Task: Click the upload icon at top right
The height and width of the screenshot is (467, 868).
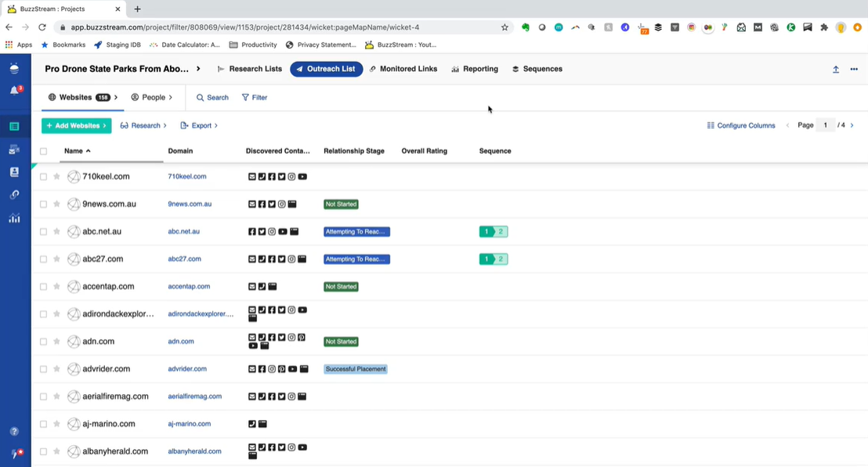Action: tap(836, 69)
